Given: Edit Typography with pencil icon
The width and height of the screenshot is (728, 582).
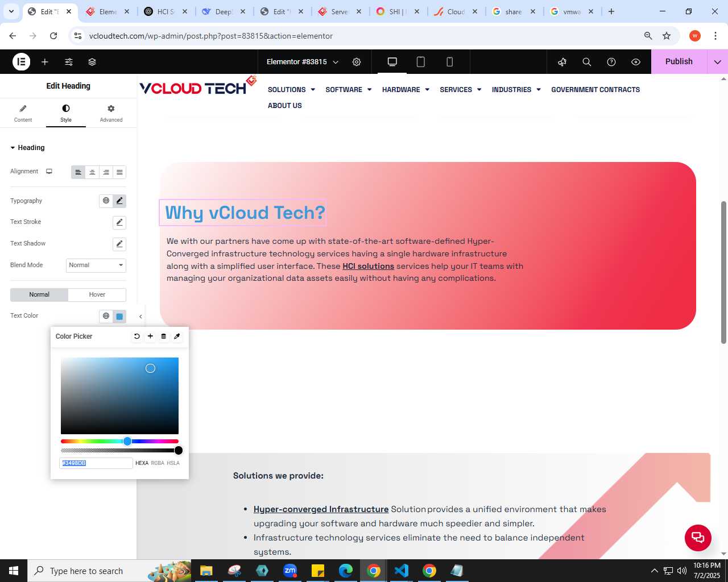Looking at the screenshot, I should tap(119, 201).
